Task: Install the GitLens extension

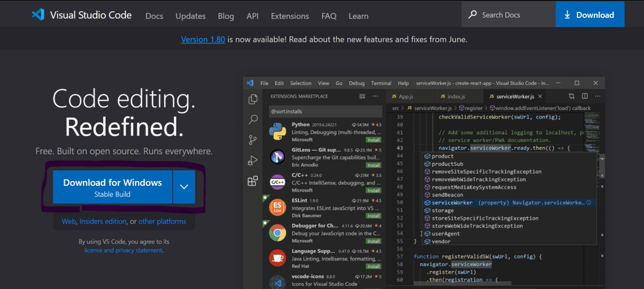Action: click(374, 165)
